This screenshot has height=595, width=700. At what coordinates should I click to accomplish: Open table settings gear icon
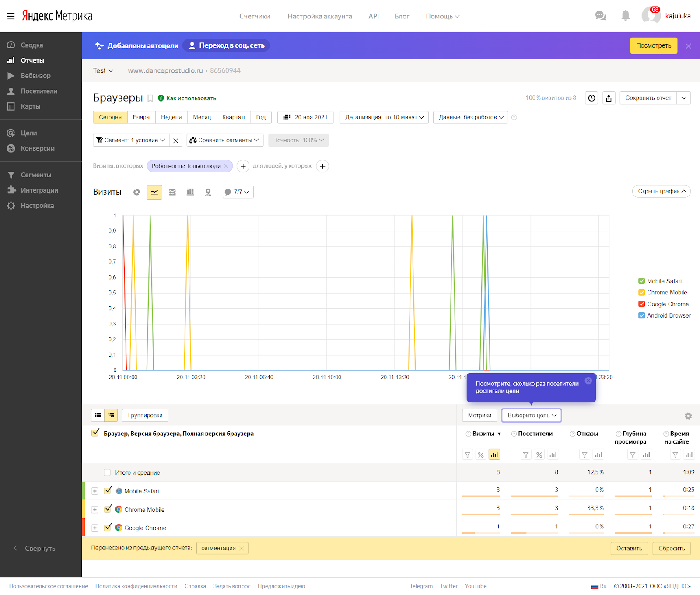pyautogui.click(x=688, y=416)
